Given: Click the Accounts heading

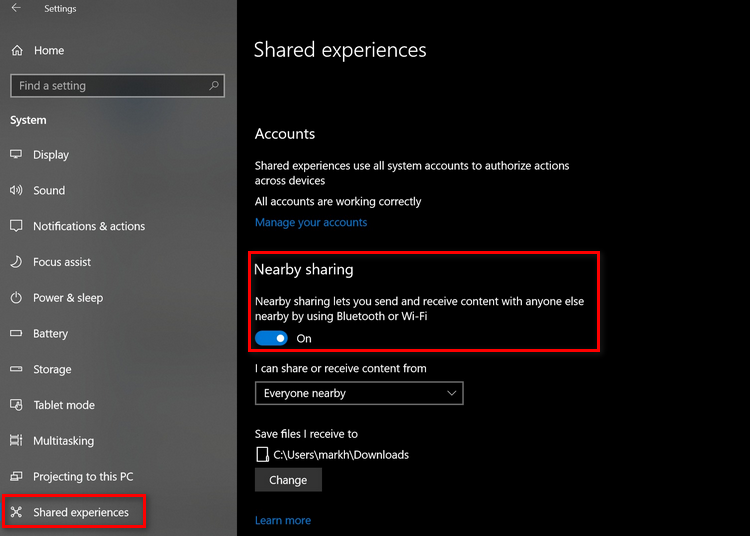Looking at the screenshot, I should coord(285,134).
